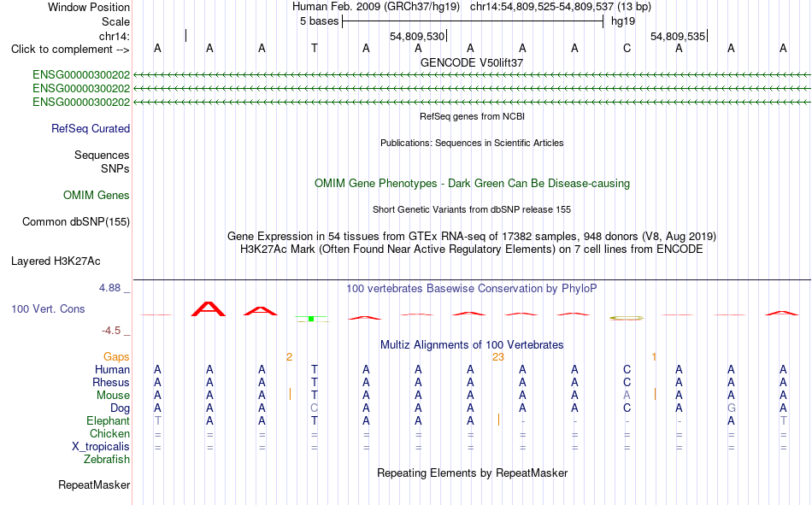Viewport: 812px width, 505px height.
Task: Click the RepeatMasker track label
Action: click(94, 485)
